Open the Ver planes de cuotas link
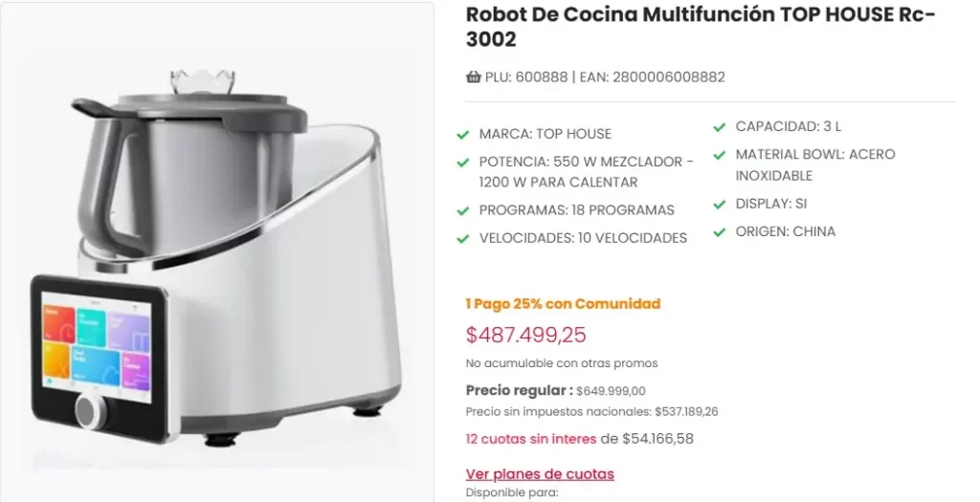This screenshot has height=502, width=980. click(540, 474)
